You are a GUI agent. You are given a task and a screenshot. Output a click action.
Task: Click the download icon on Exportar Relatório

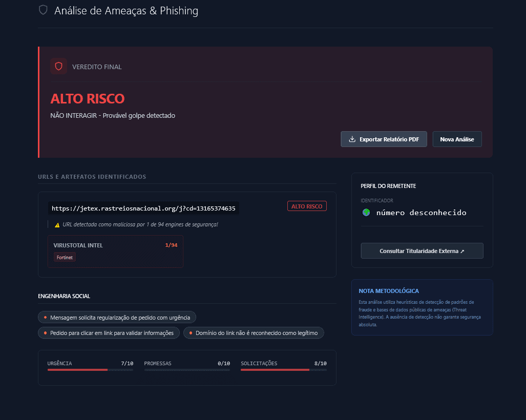coord(352,139)
